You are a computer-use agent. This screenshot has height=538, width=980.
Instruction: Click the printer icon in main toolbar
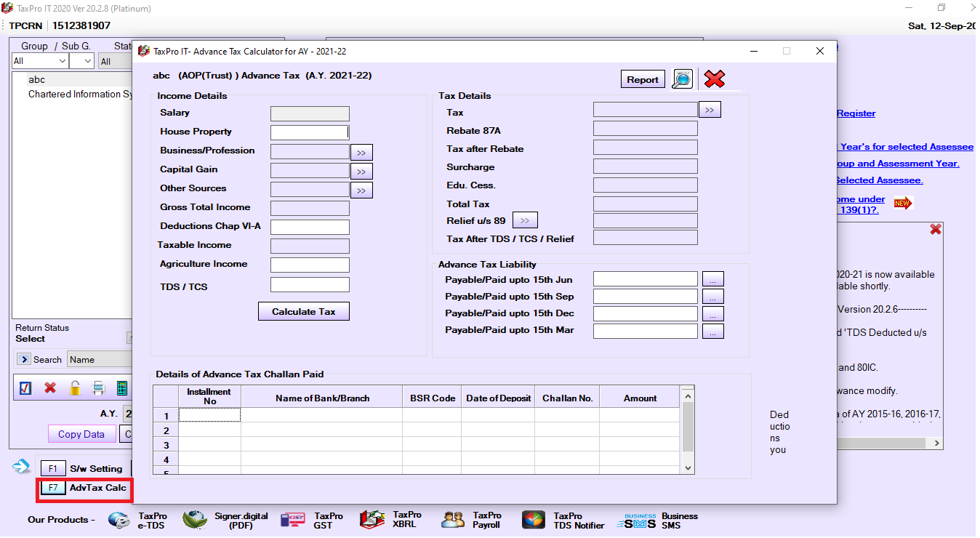coord(99,388)
